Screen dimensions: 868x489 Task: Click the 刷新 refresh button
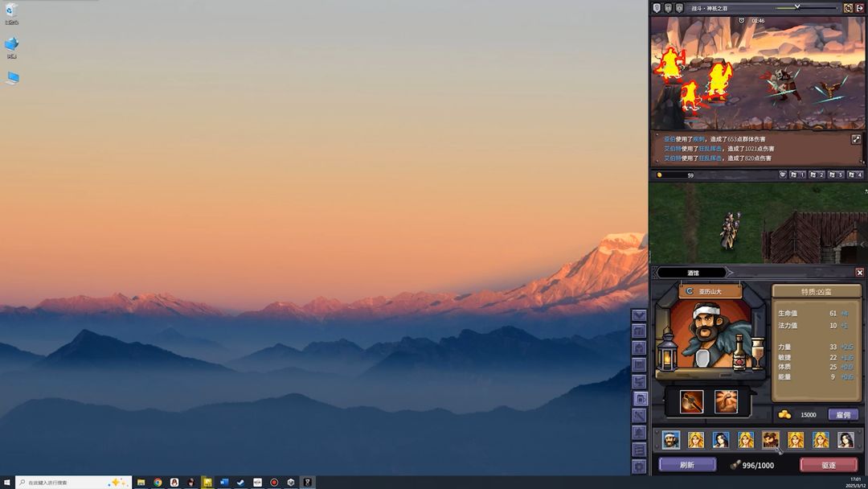tap(687, 465)
